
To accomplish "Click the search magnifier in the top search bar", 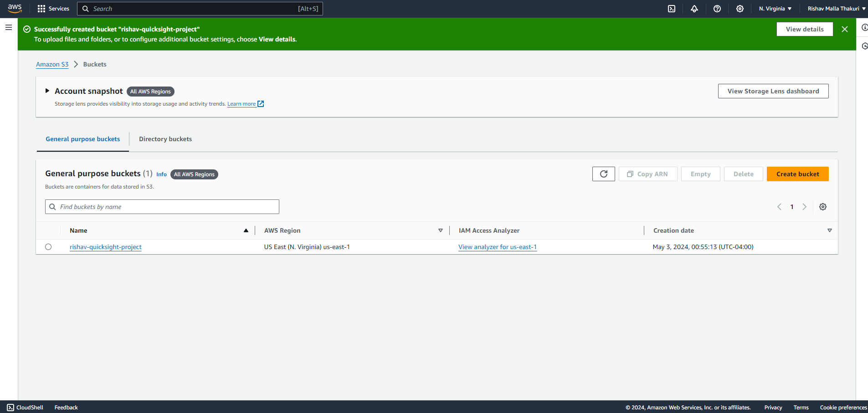I will click(x=85, y=9).
